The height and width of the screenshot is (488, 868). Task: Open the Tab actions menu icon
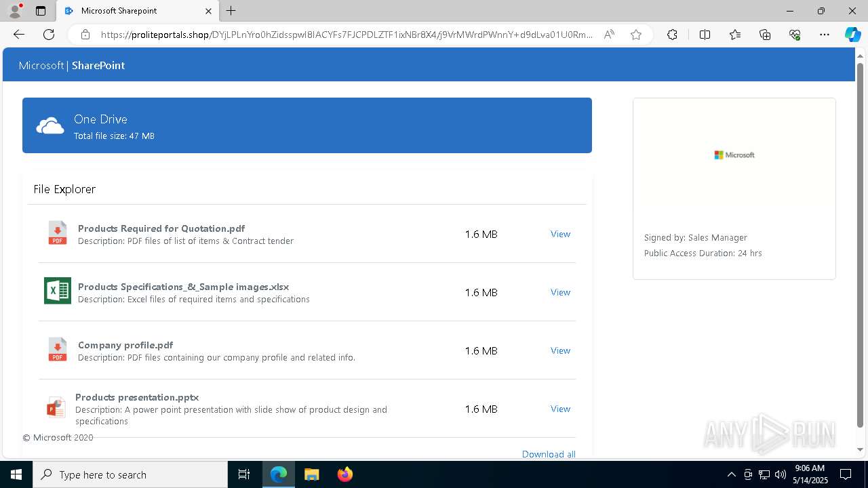[41, 11]
